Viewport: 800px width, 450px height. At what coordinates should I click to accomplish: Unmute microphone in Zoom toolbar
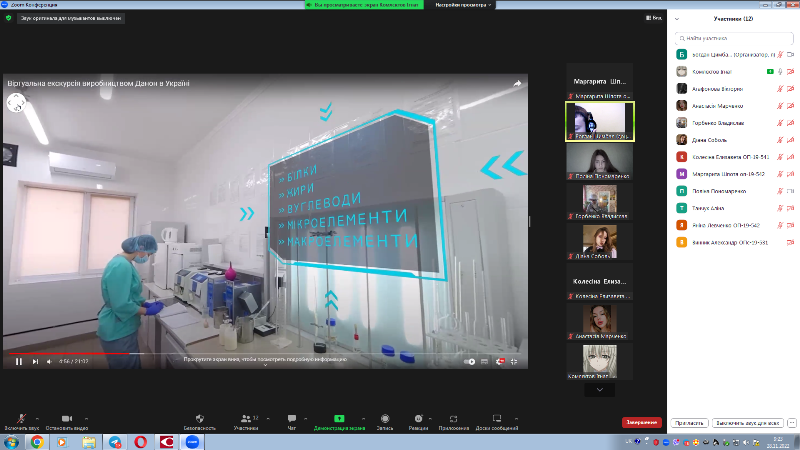[x=20, y=418]
